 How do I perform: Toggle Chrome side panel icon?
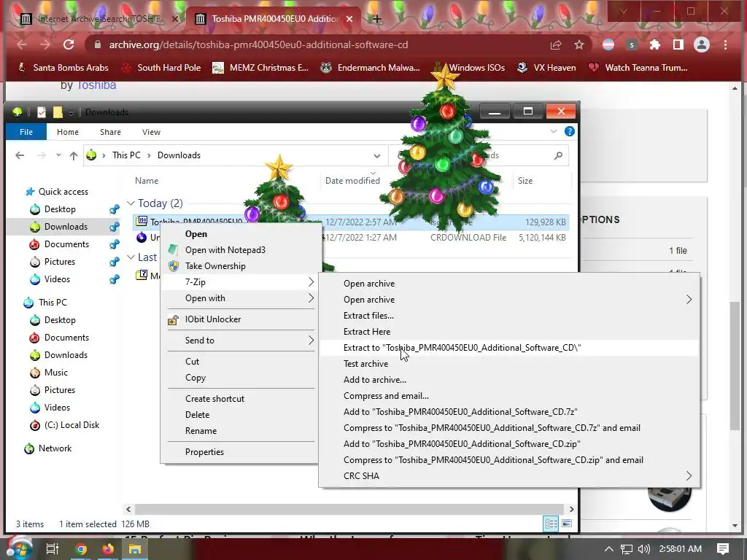[678, 44]
